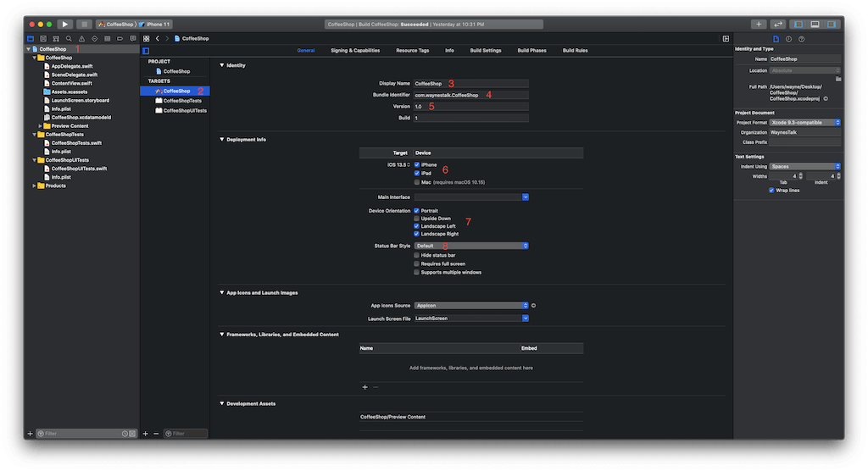Hide the Navigator panel
The width and height of the screenshot is (868, 471).
tap(798, 25)
